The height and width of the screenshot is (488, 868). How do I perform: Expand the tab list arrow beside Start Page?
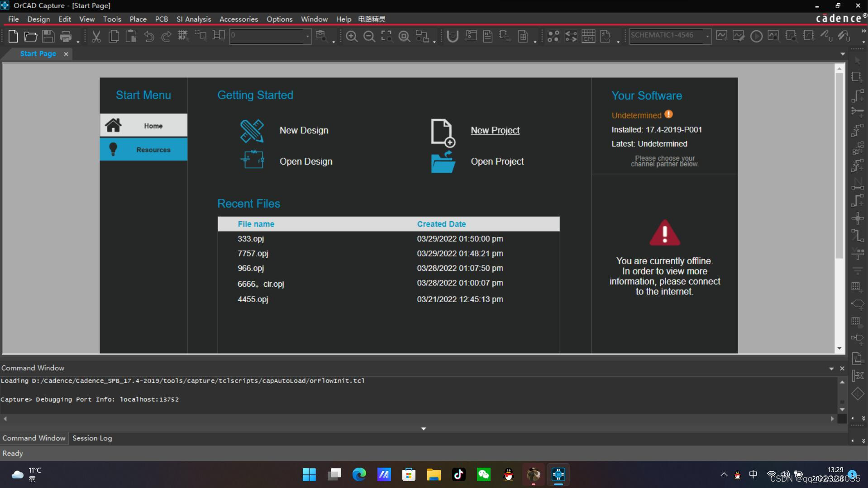tap(843, 54)
